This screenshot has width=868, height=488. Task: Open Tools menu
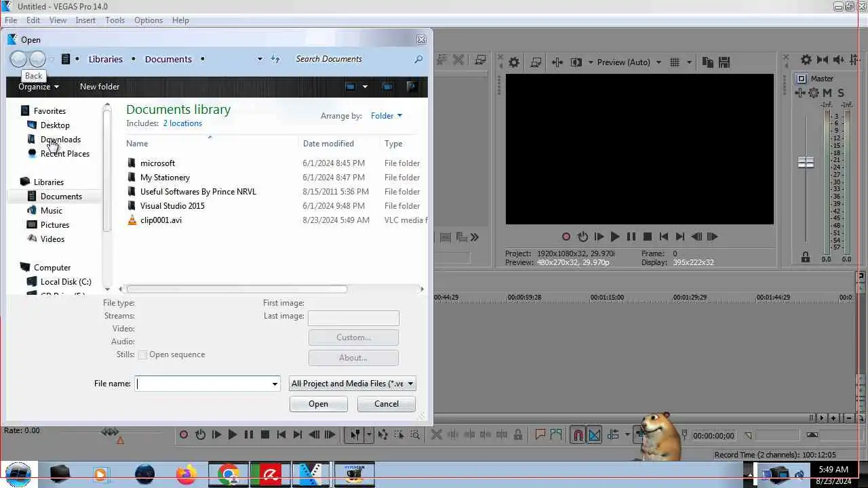pos(115,20)
